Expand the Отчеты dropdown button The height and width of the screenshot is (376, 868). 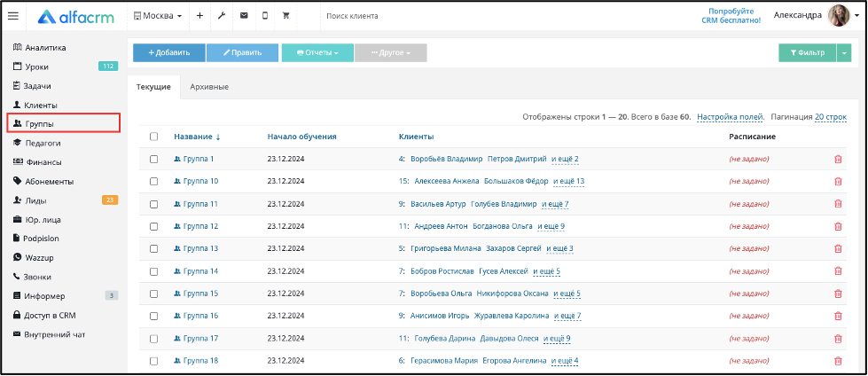317,52
